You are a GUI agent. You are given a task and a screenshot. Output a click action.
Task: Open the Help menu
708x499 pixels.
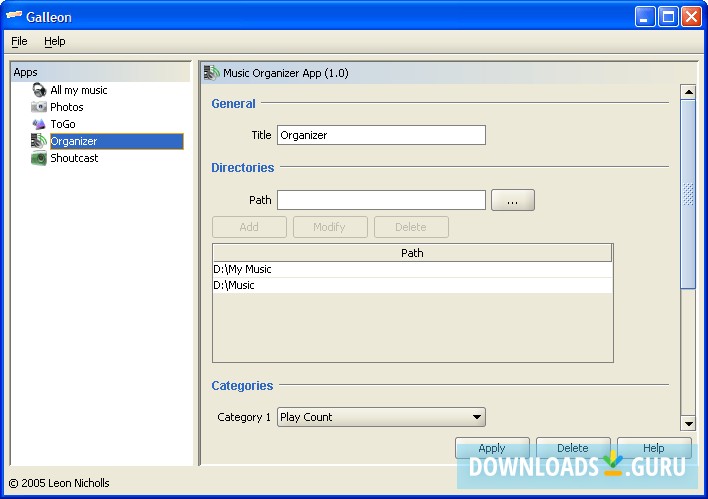pos(55,42)
